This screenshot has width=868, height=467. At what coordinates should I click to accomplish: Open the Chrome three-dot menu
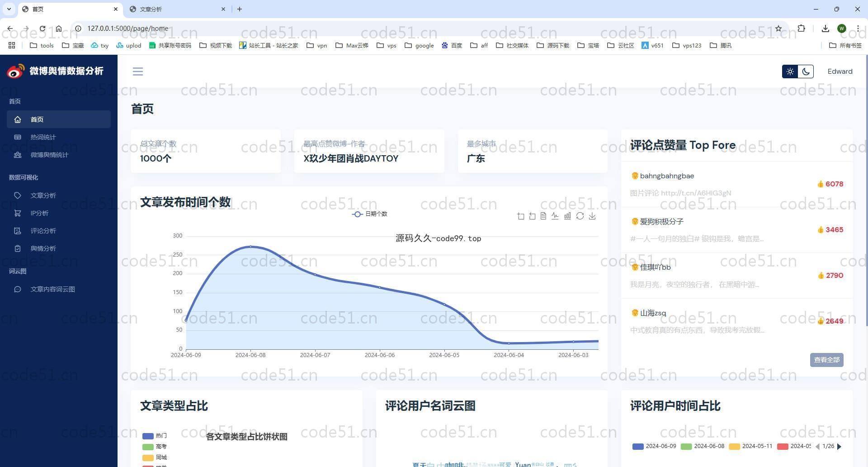click(x=858, y=29)
